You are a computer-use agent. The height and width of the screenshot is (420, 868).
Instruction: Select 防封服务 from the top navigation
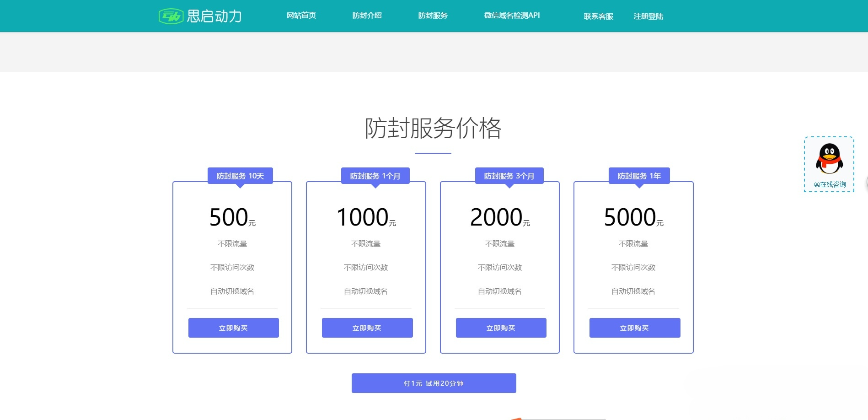[433, 15]
